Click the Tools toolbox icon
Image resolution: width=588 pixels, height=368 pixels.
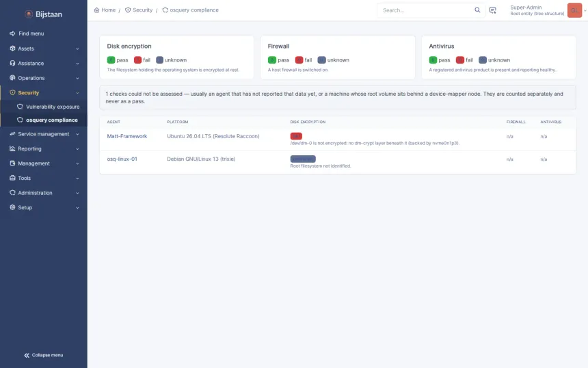point(12,178)
